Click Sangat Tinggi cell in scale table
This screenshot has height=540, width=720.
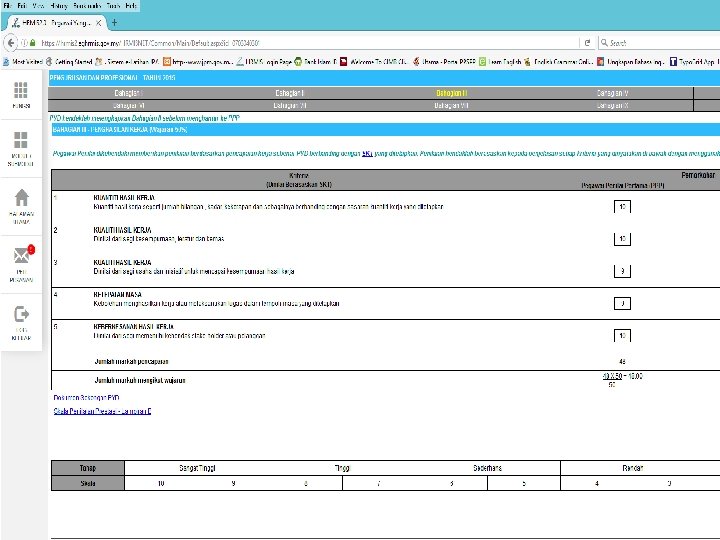pyautogui.click(x=197, y=468)
